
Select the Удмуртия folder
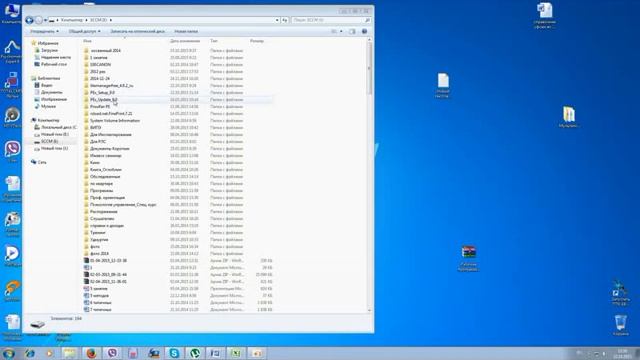click(x=99, y=240)
